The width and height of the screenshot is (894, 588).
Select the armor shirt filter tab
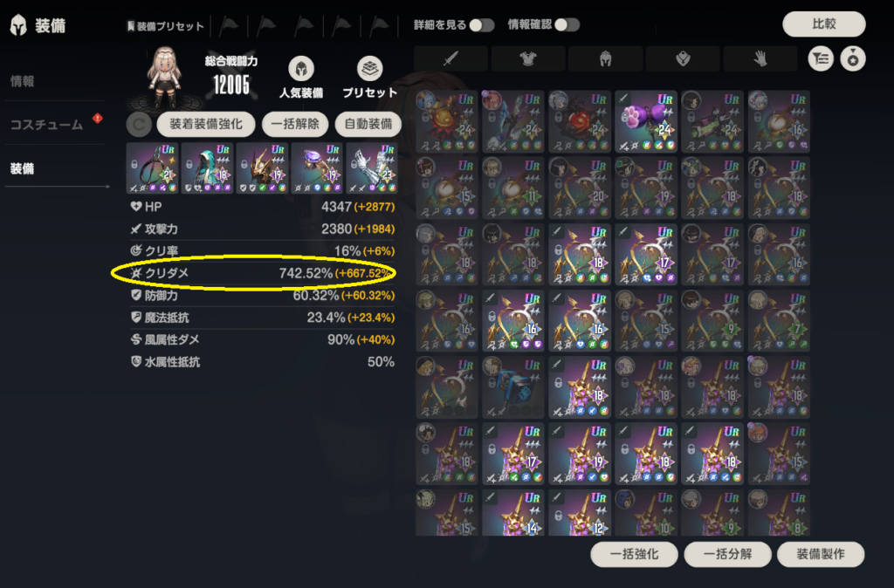point(528,58)
